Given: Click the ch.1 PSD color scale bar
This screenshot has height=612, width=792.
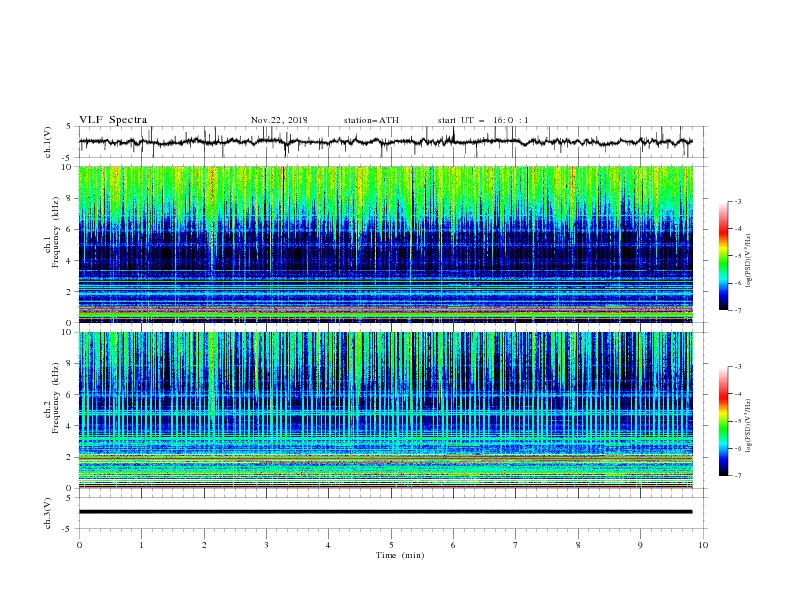Looking at the screenshot, I should pos(724,256).
